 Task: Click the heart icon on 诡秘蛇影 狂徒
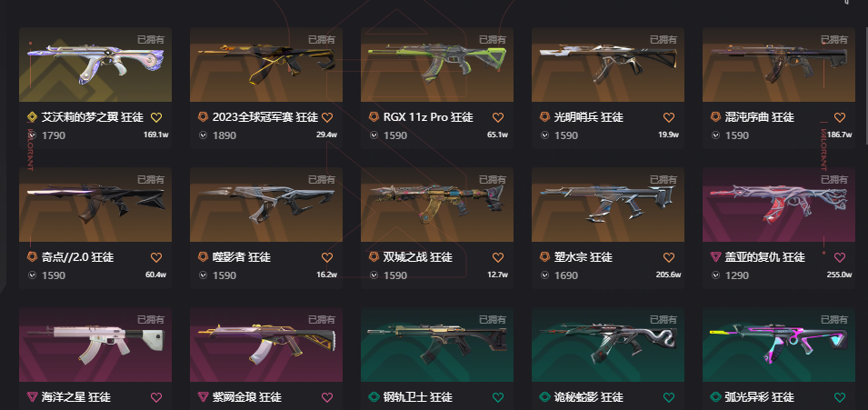click(669, 397)
